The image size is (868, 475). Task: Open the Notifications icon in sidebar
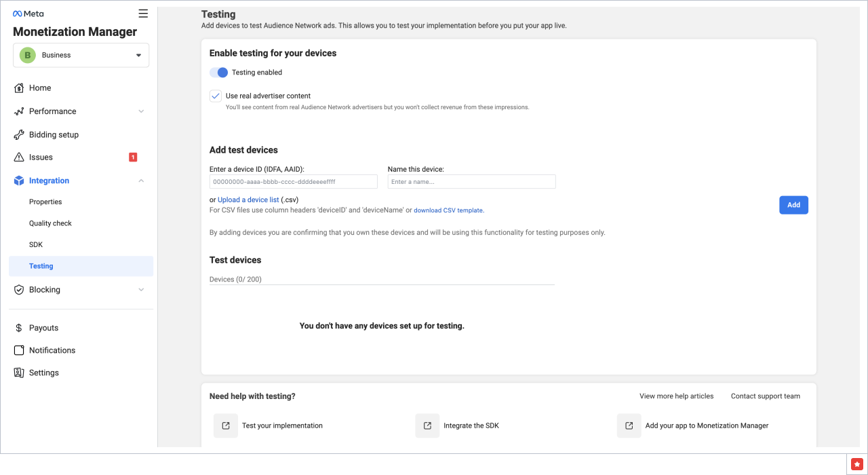pos(19,351)
